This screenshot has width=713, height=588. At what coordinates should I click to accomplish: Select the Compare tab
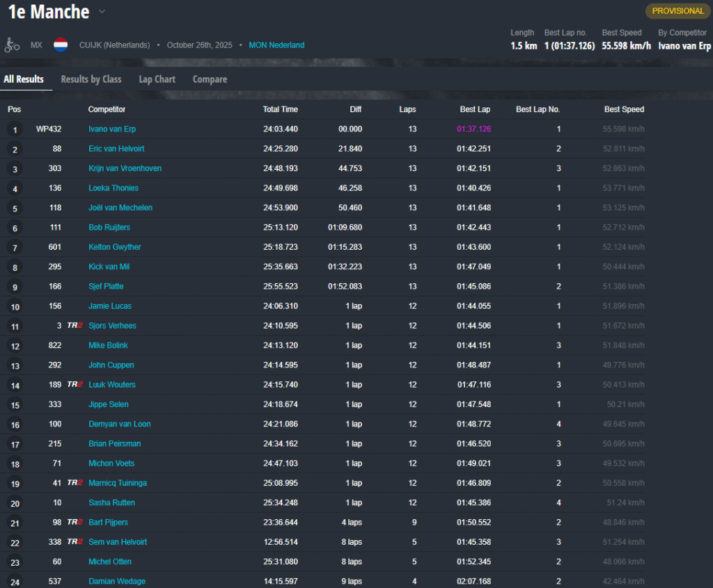click(210, 79)
